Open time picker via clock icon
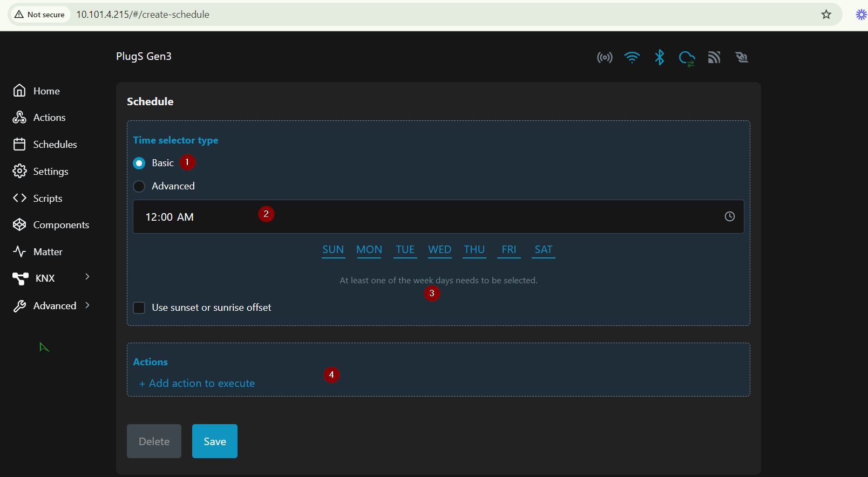This screenshot has height=477, width=868. click(x=729, y=216)
